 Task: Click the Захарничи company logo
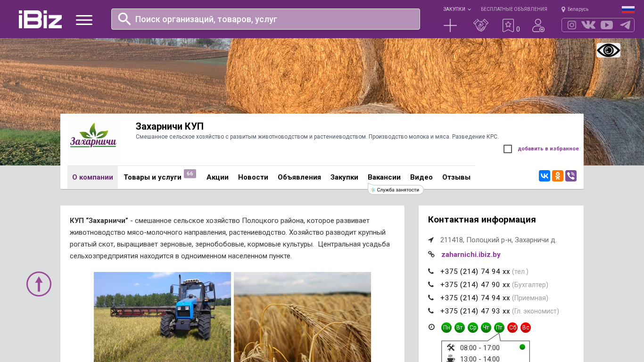tap(93, 136)
